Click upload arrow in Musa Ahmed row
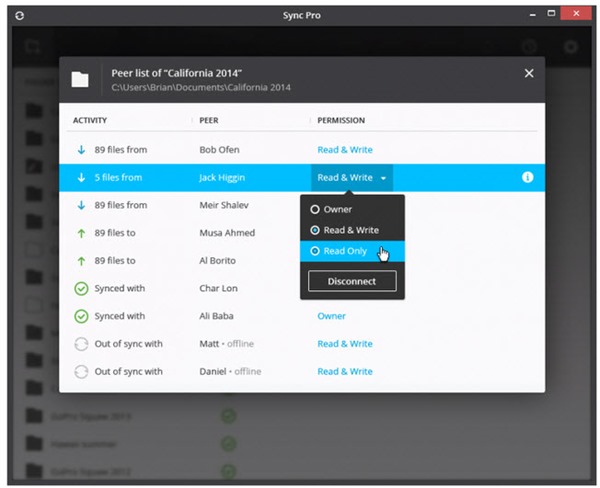600x488 pixels. [81, 233]
